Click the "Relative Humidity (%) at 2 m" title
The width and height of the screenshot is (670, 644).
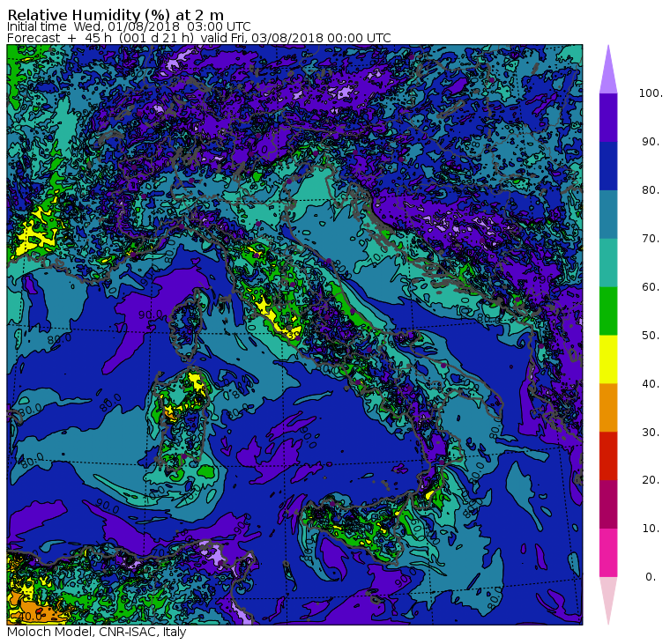(115, 15)
